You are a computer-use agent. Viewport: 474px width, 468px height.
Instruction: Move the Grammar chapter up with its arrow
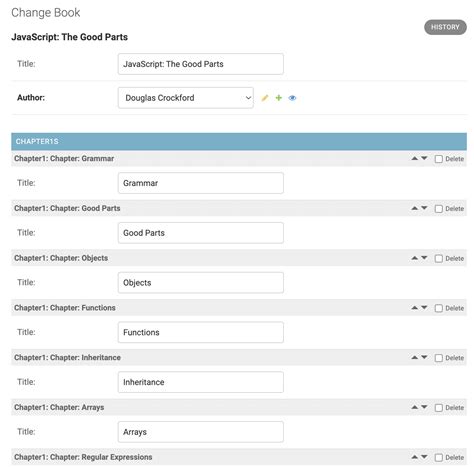(414, 158)
